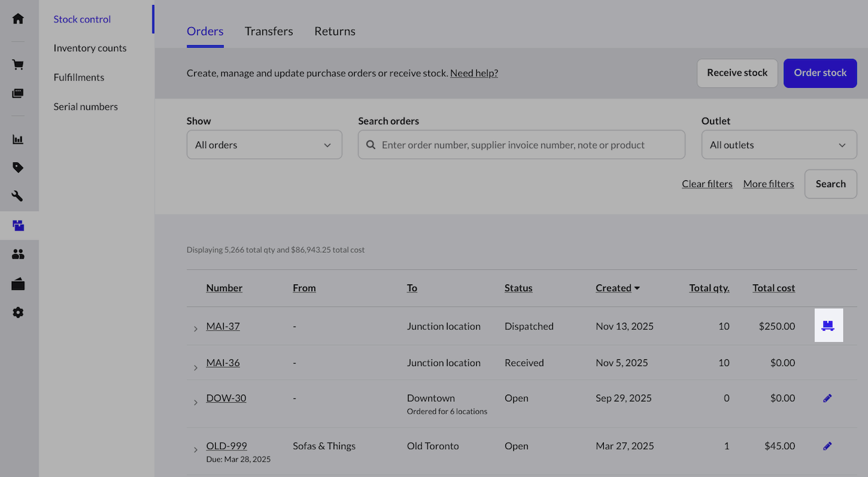Click the edit pencil for DOW-30
Image resolution: width=868 pixels, height=477 pixels.
(x=827, y=398)
